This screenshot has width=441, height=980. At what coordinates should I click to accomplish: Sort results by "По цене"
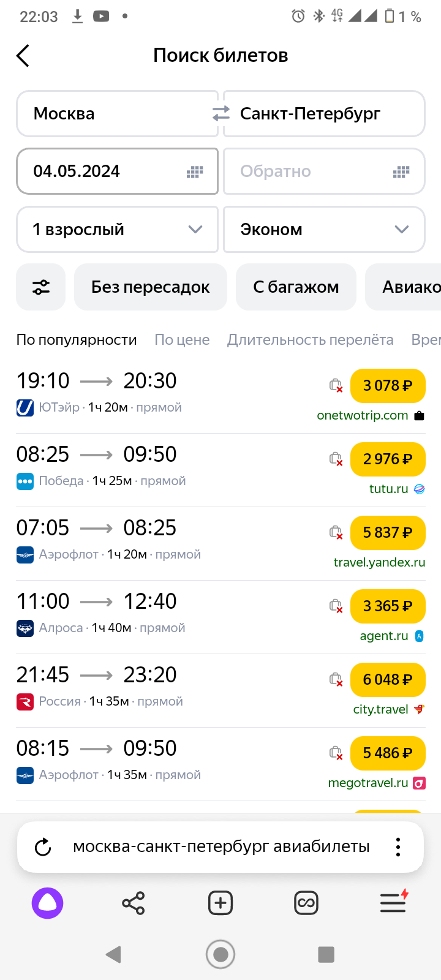182,340
